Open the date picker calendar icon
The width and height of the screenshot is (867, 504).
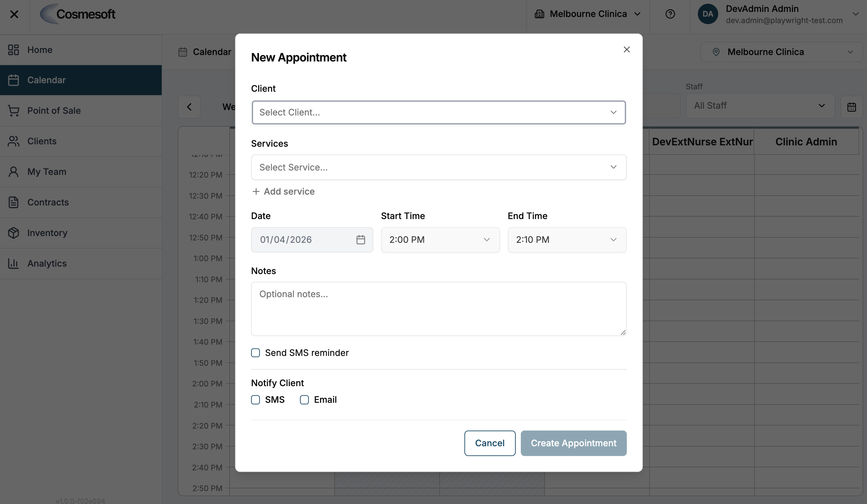coord(360,240)
